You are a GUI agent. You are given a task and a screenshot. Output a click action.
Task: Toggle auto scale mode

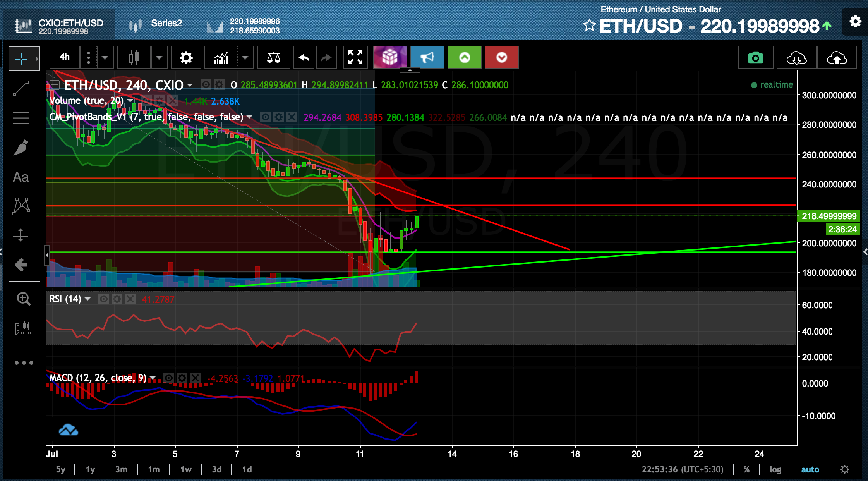tap(810, 470)
